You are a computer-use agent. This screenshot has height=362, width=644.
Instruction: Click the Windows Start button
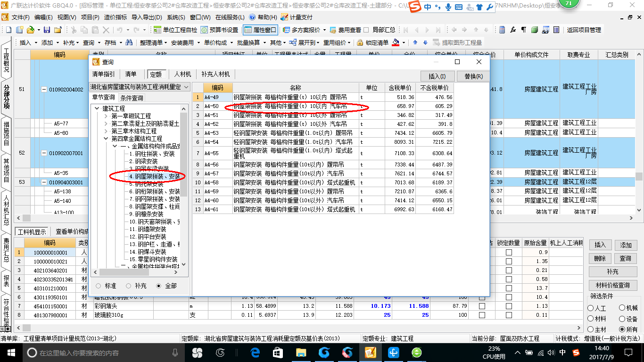10,352
